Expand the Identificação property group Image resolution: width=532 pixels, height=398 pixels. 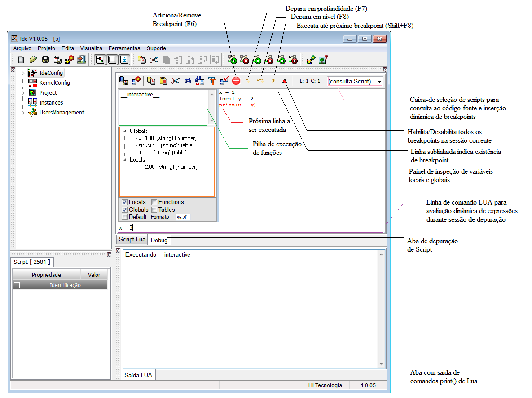click(x=17, y=285)
